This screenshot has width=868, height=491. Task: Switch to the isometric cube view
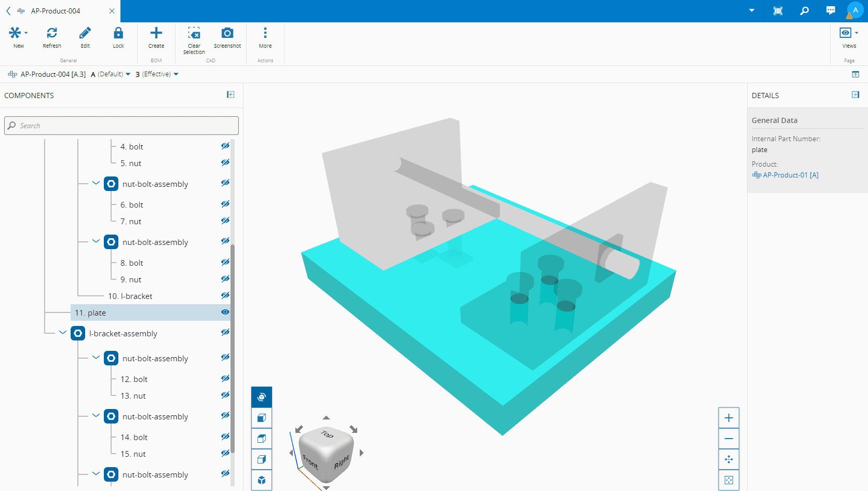pos(262,480)
